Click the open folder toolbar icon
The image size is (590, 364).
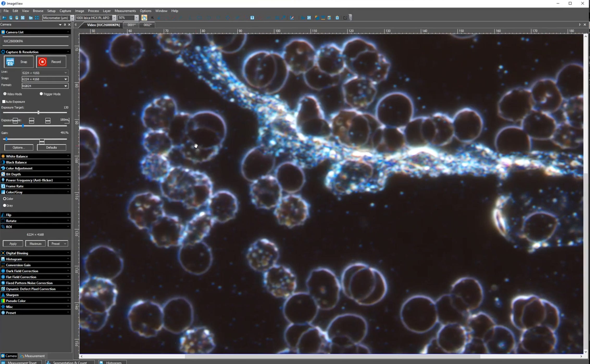(x=4, y=18)
